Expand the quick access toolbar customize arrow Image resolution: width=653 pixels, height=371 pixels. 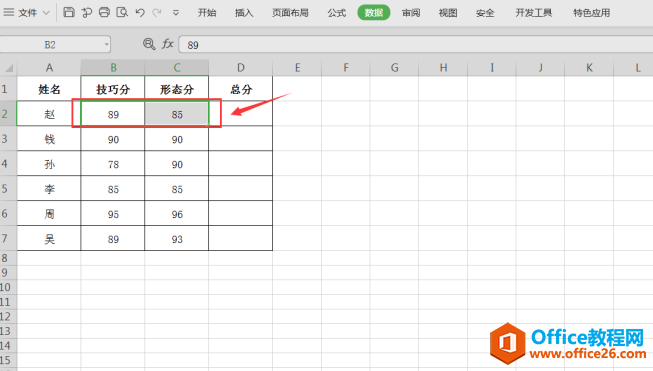(176, 13)
